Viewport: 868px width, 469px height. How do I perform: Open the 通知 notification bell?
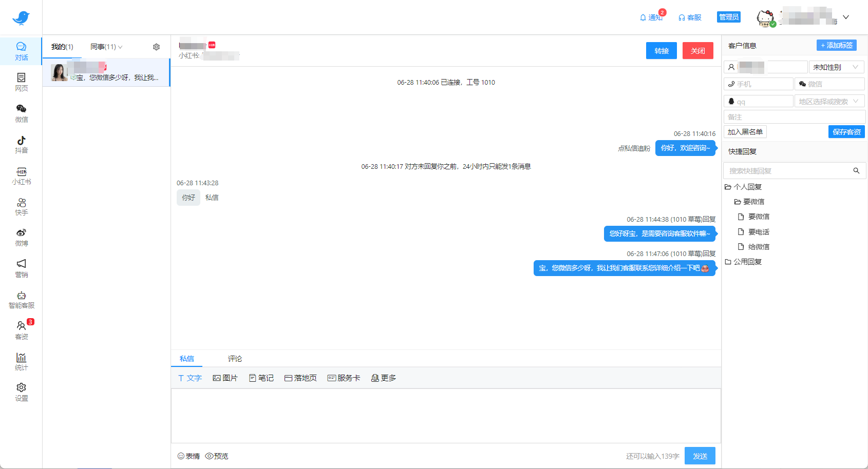pyautogui.click(x=651, y=17)
